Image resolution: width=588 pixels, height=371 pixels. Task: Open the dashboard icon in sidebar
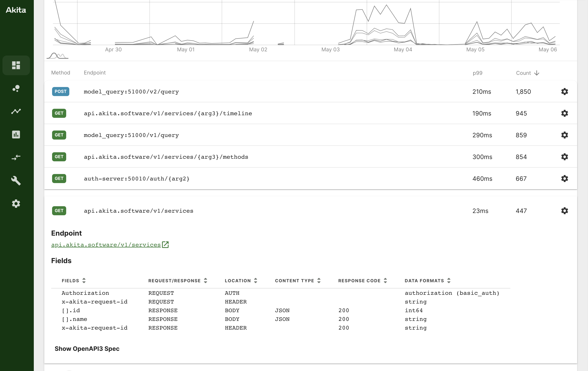tap(16, 65)
